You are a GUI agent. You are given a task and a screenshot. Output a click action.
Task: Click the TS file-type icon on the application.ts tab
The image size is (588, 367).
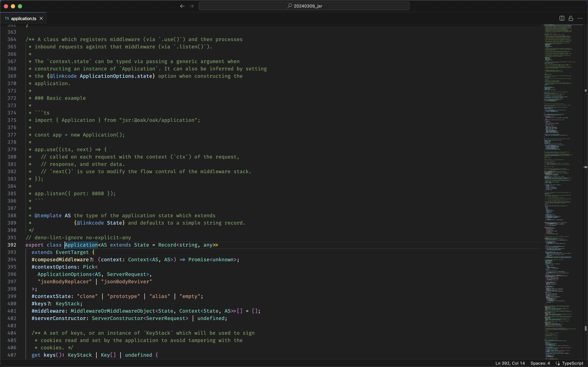tap(7, 18)
